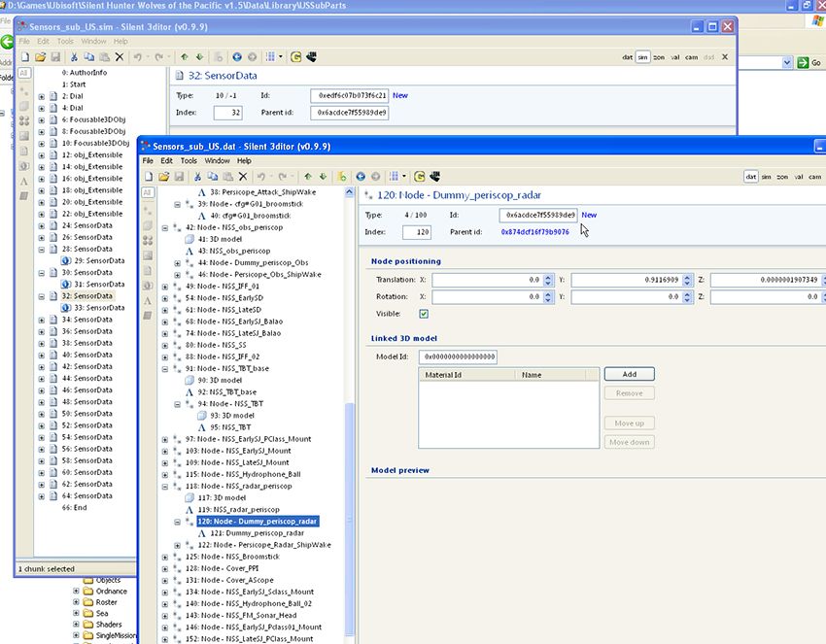
Task: Click Delete X icon in .dat window toolbar
Action: pyautogui.click(x=243, y=177)
